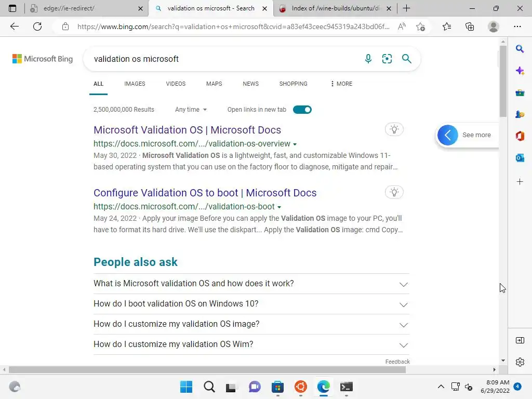Image resolution: width=532 pixels, height=399 pixels.
Task: Open the taskbar clock showing 8:09 AM
Action: pos(495,387)
